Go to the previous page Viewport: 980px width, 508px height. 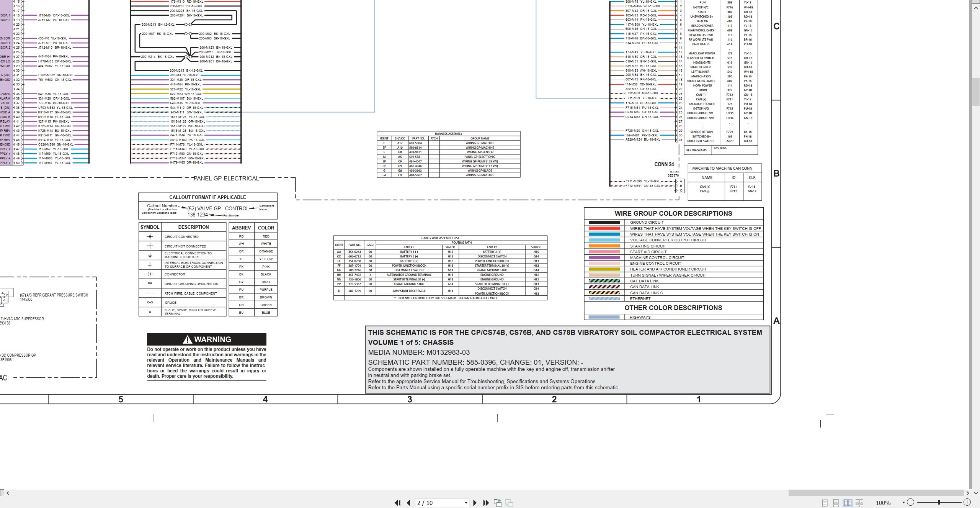tap(408, 503)
